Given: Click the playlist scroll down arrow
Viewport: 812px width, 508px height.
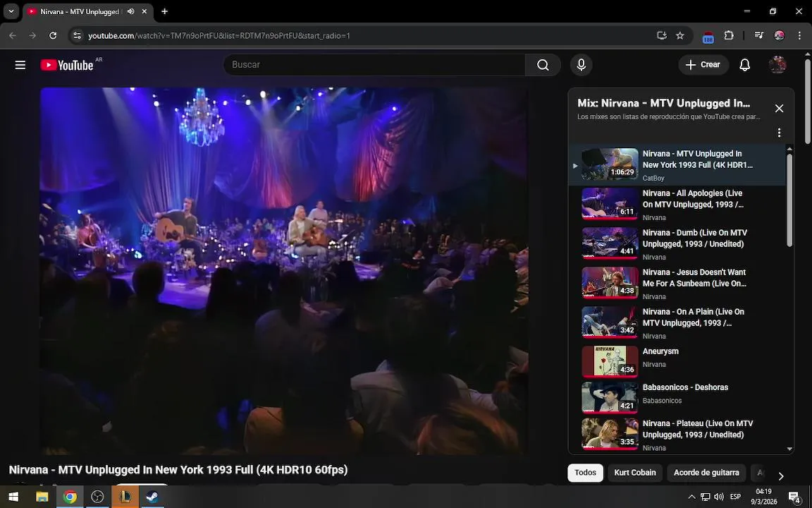Looking at the screenshot, I should point(789,449).
